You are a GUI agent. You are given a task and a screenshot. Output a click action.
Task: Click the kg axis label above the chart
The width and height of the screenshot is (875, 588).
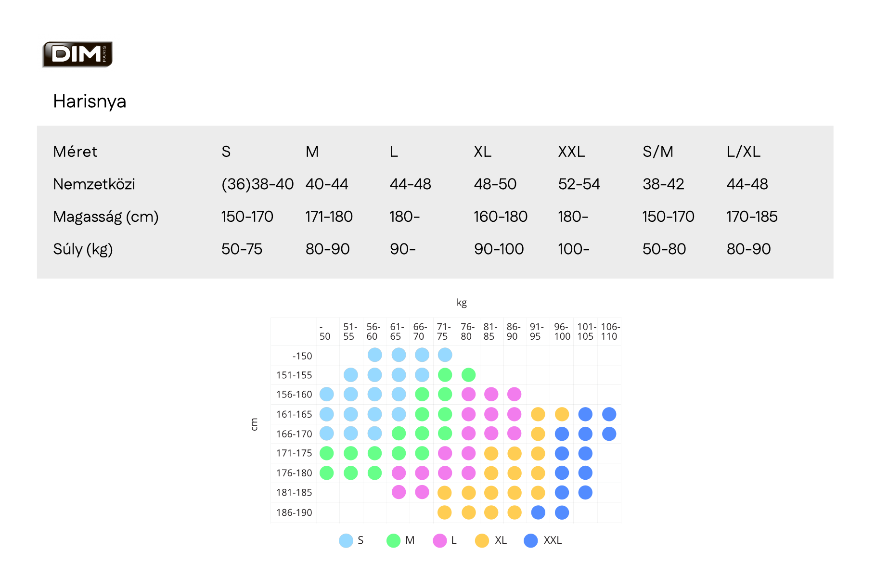[x=462, y=303]
